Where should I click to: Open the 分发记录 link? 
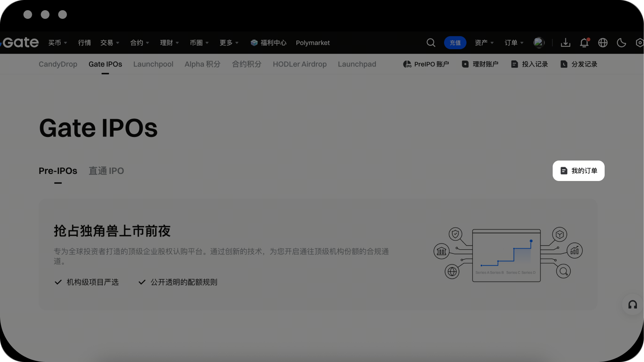point(579,64)
